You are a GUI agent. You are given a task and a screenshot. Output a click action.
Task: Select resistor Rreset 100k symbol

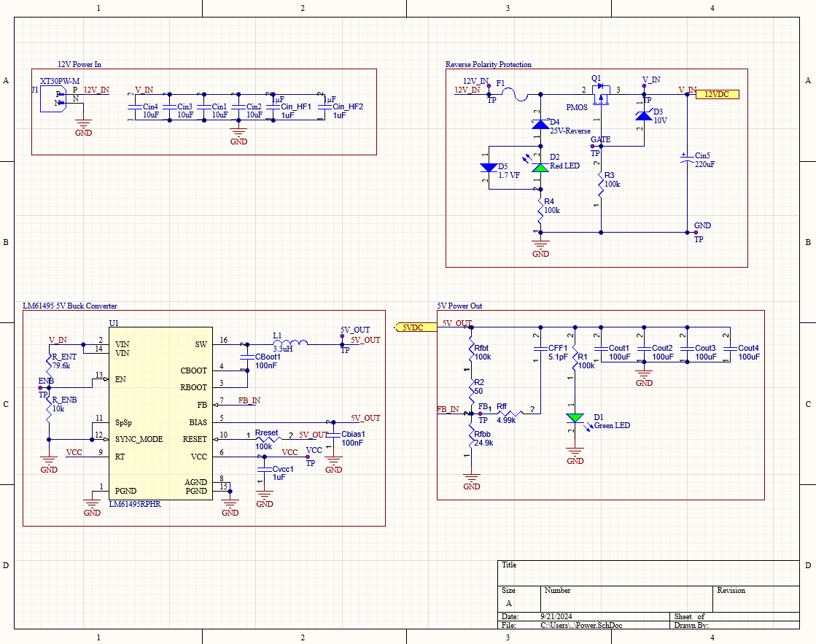tap(268, 439)
